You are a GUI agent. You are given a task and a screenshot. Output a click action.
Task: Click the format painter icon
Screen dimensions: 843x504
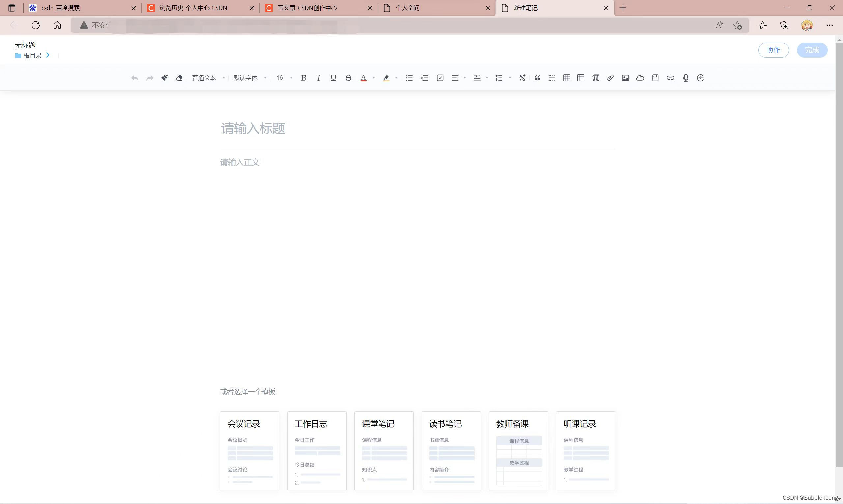(x=164, y=78)
